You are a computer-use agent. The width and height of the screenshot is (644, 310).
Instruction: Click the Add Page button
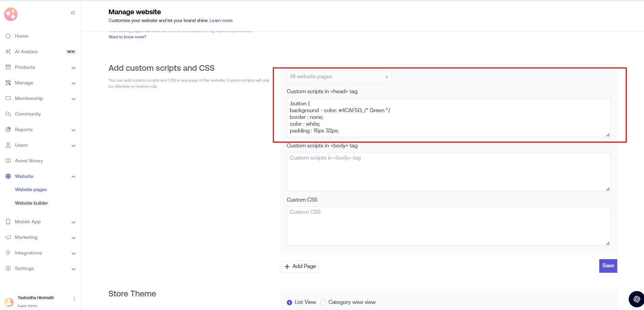(x=300, y=266)
